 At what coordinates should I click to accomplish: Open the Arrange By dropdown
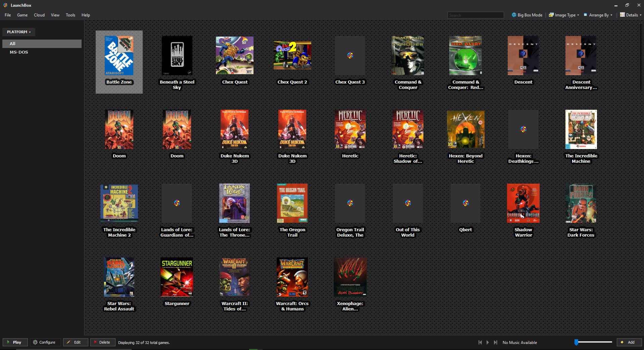[x=598, y=15]
